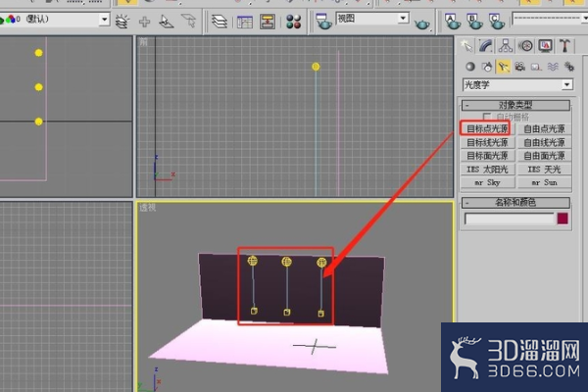
Task: Switch to the Hierarchy panel tab
Action: [506, 46]
